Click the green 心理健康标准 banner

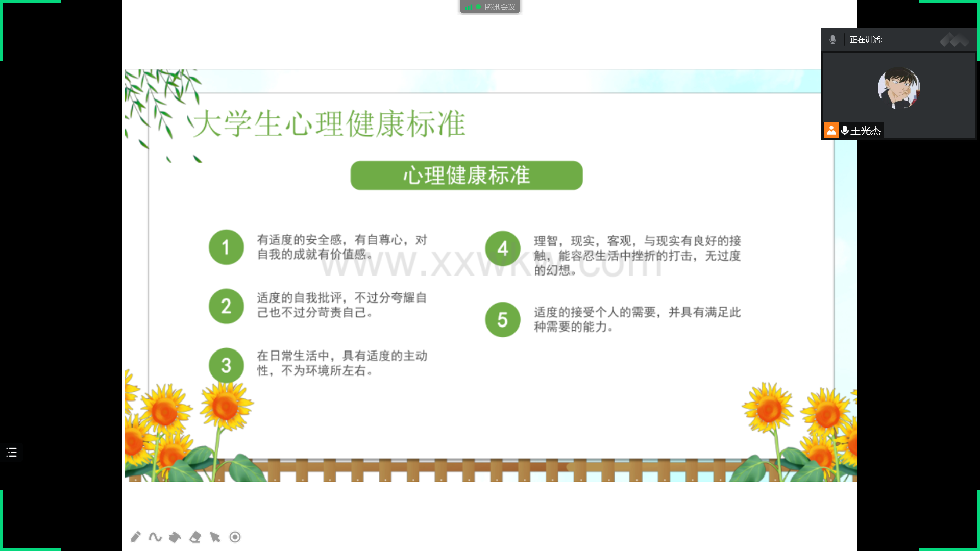(x=466, y=176)
